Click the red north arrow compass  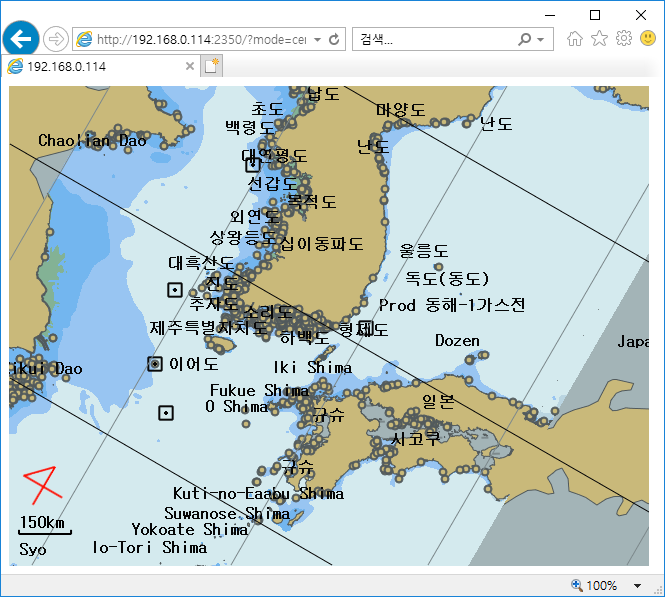(42, 484)
